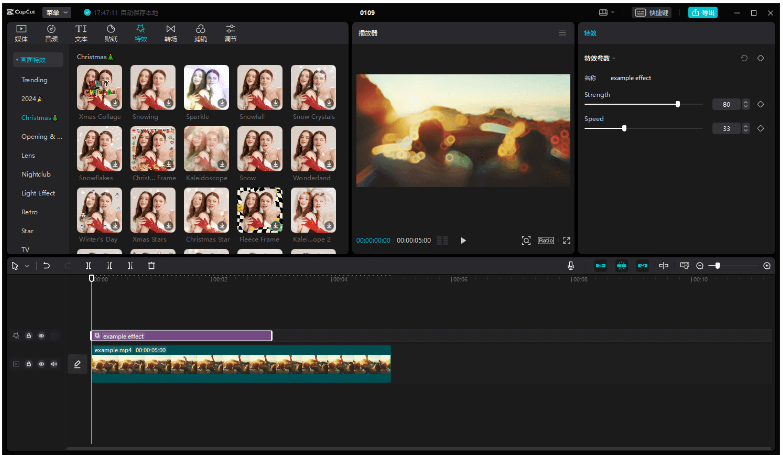
Task: Select the Trending effects category
Action: 34,79
